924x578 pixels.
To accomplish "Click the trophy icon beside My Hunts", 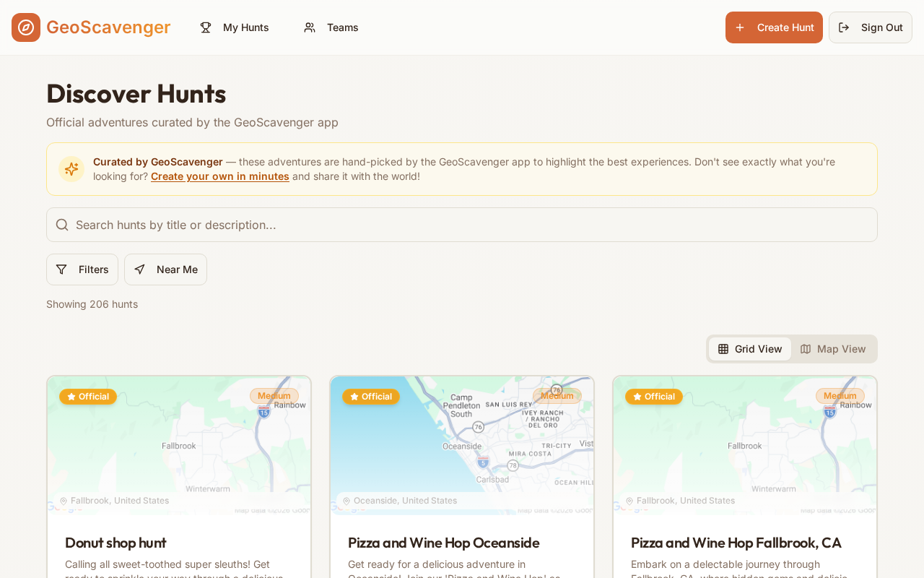I will 206,27.
